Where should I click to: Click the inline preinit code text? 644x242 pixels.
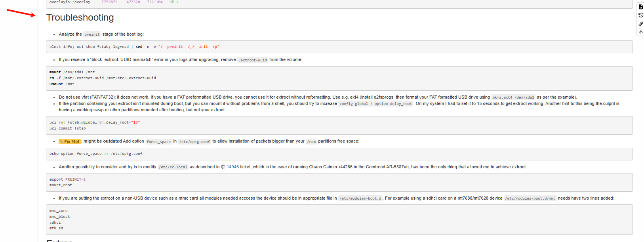coord(92,34)
